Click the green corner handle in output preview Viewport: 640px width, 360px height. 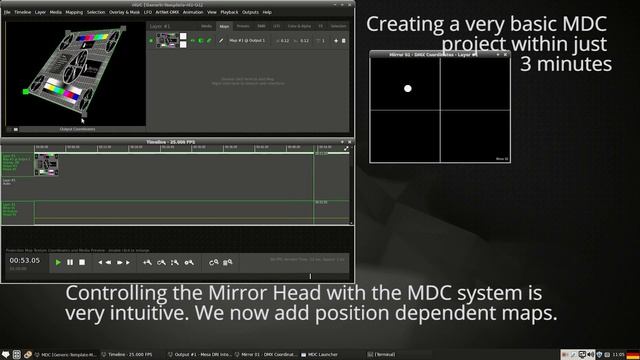click(x=26, y=92)
